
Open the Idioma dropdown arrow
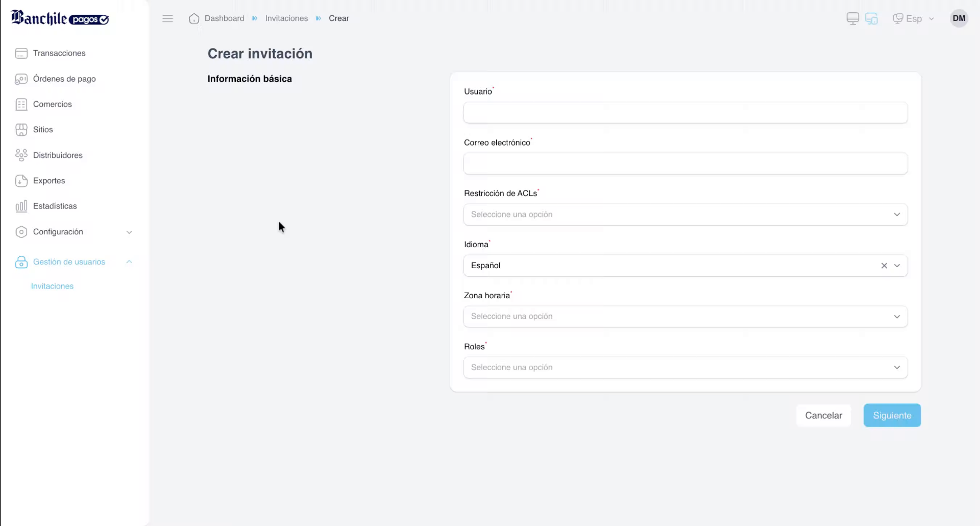click(897, 266)
